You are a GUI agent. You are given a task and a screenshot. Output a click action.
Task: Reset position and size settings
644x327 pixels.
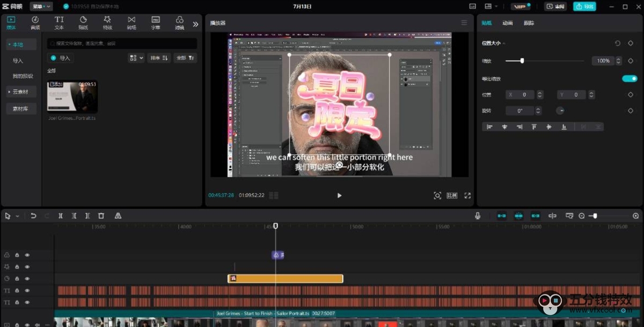pyautogui.click(x=617, y=43)
